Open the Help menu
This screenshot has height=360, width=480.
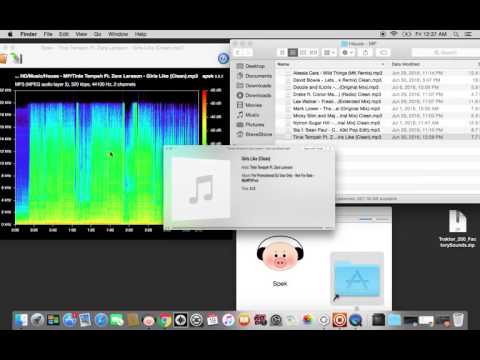point(140,34)
